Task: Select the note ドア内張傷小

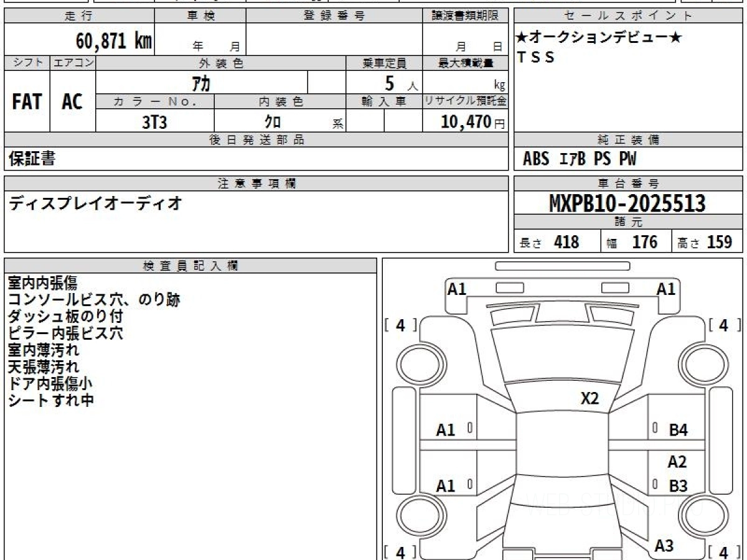Action: tap(50, 384)
